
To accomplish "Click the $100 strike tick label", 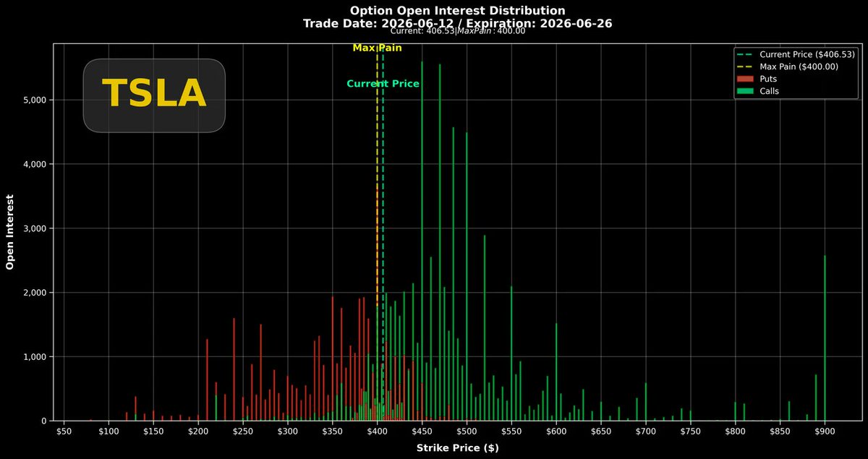I will tap(109, 432).
